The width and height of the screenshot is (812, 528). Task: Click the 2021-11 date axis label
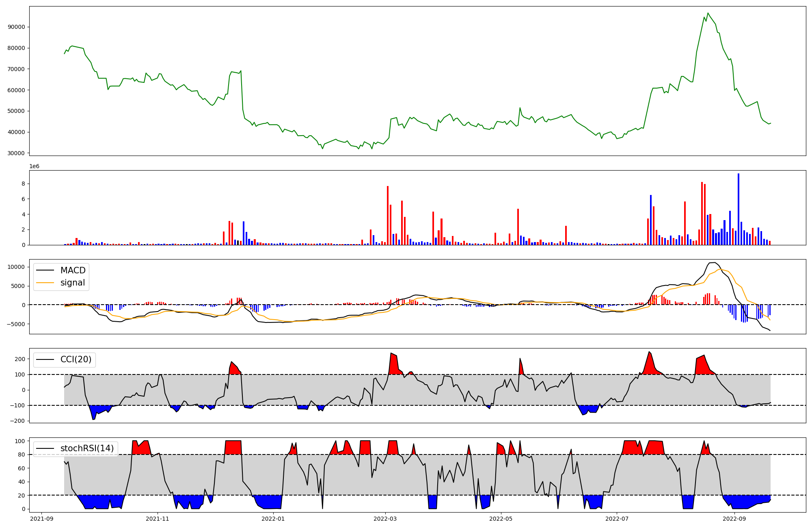click(157, 519)
